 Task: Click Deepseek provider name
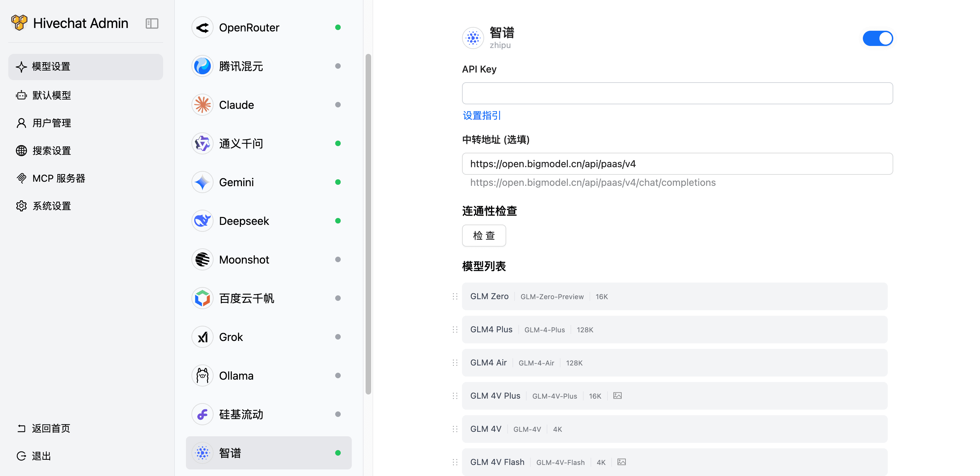tap(244, 221)
